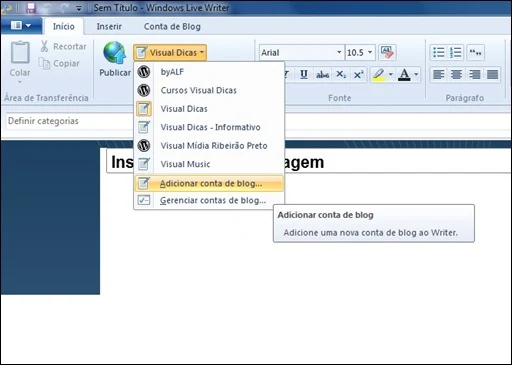The width and height of the screenshot is (512, 365).
Task: Apply strikethrough formatting
Action: click(322, 74)
